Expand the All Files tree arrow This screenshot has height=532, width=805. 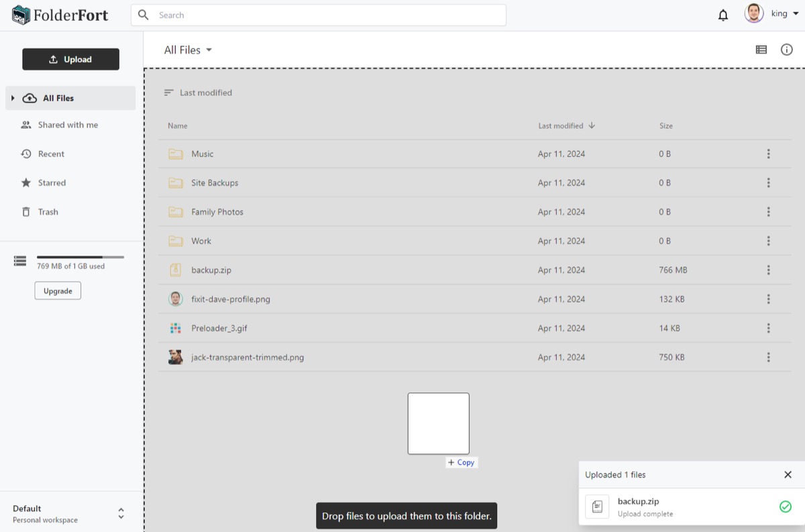[x=13, y=98]
